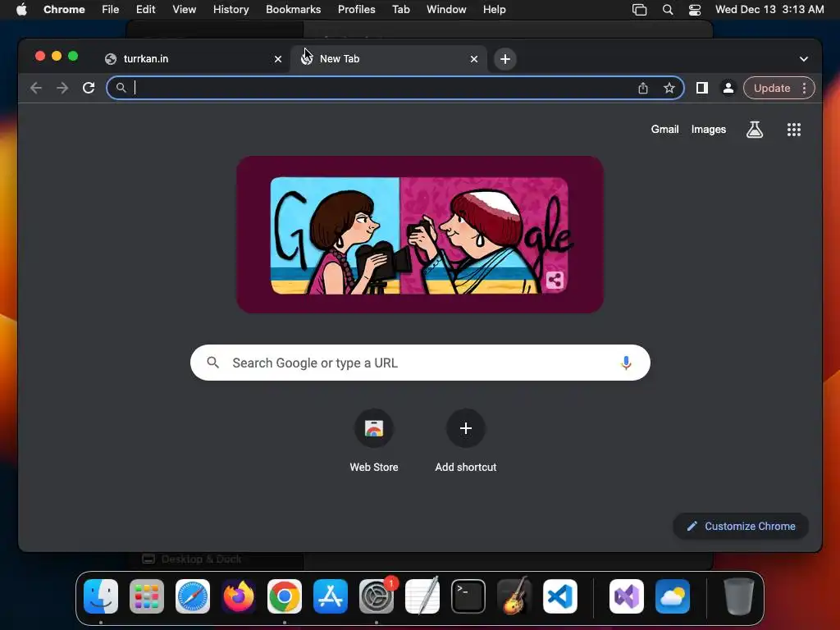This screenshot has height=630, width=840.
Task: Open Spotlight search in menu bar
Action: click(668, 10)
